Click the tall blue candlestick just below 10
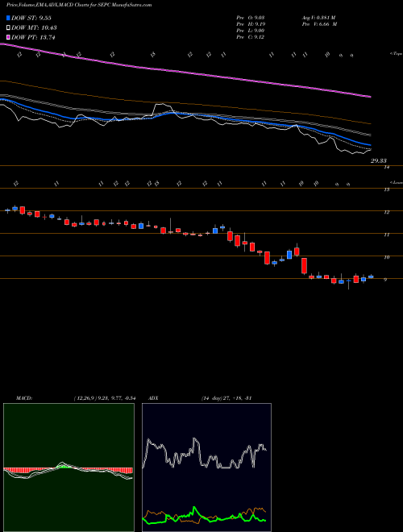The width and height of the screenshot is (403, 532). [289, 255]
